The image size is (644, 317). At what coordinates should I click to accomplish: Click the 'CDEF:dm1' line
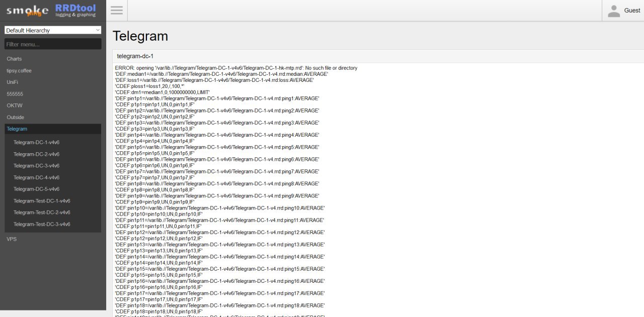(162, 92)
